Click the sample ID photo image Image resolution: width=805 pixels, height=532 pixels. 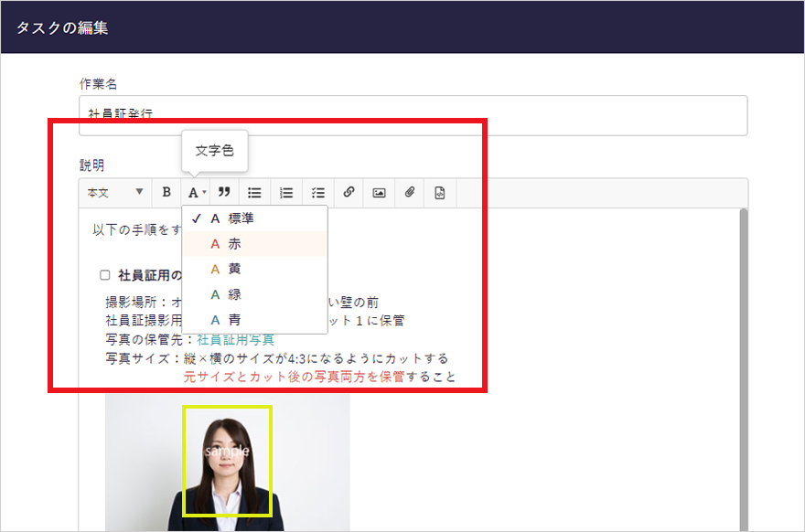click(x=227, y=462)
